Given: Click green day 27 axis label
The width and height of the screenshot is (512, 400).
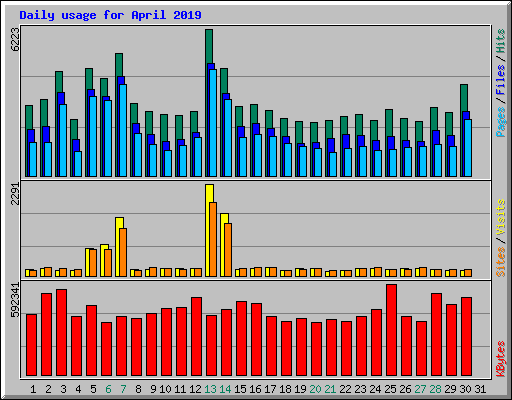Looking at the screenshot, I should (x=420, y=389).
